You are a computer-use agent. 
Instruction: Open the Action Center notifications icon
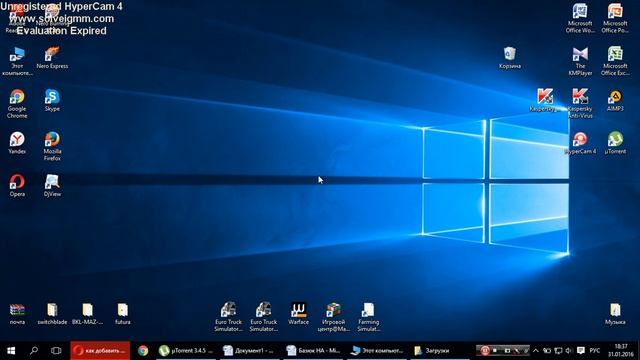(x=580, y=351)
